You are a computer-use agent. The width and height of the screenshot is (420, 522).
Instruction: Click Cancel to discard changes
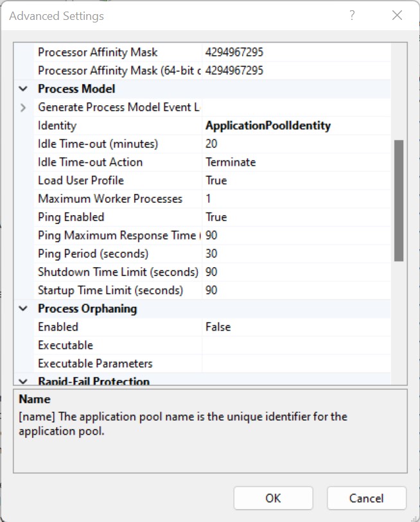pyautogui.click(x=366, y=498)
